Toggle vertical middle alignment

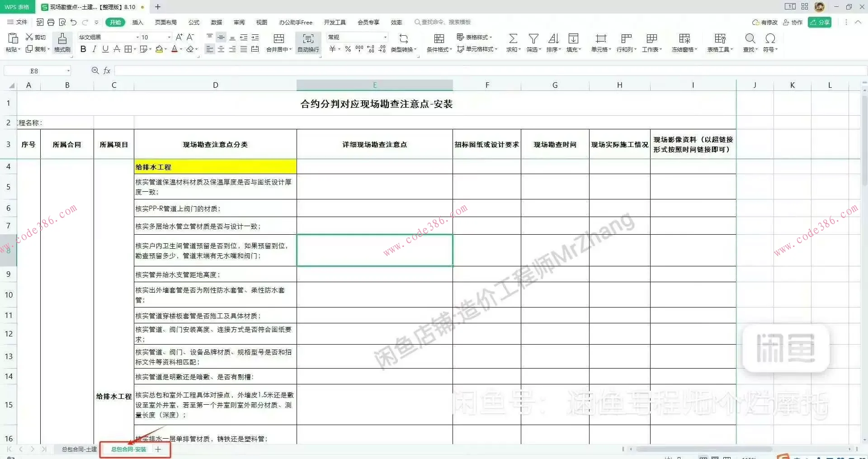(221, 37)
